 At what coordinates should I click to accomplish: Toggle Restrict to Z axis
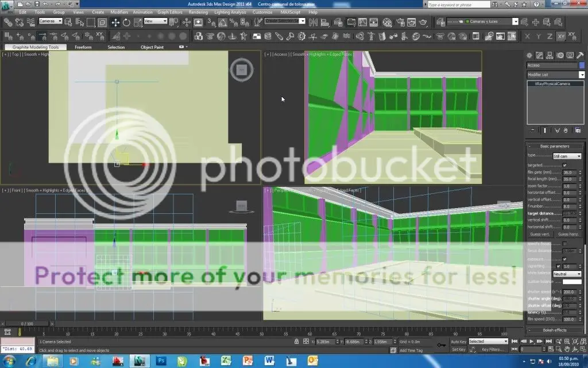pyautogui.click(x=550, y=36)
